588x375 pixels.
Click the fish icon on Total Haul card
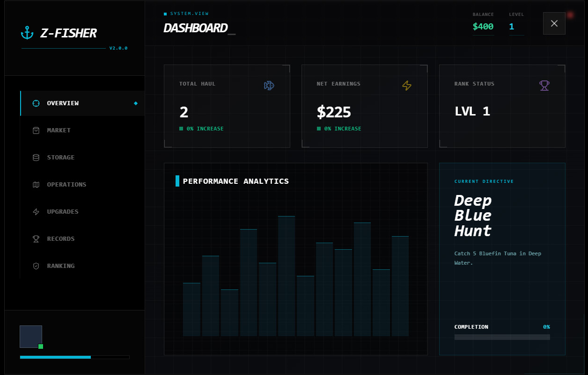tap(269, 86)
